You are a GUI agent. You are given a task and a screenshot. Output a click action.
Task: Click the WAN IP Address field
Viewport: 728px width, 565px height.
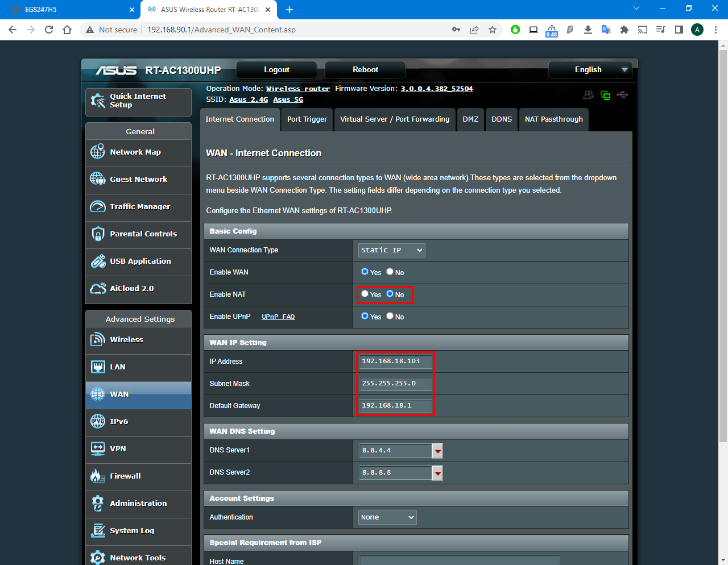tap(395, 362)
